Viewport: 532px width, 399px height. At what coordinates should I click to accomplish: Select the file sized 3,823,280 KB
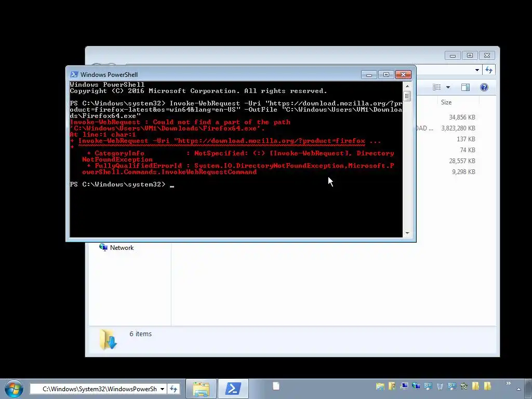click(x=458, y=128)
